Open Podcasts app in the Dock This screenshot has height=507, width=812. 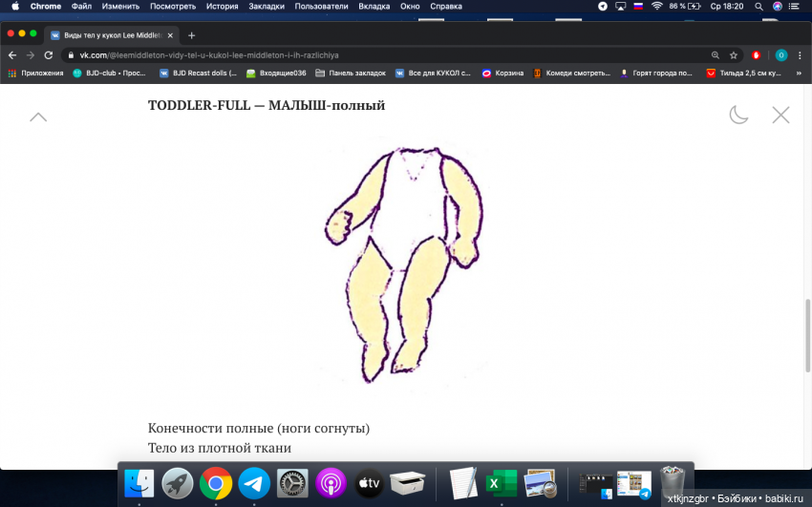pyautogui.click(x=331, y=483)
